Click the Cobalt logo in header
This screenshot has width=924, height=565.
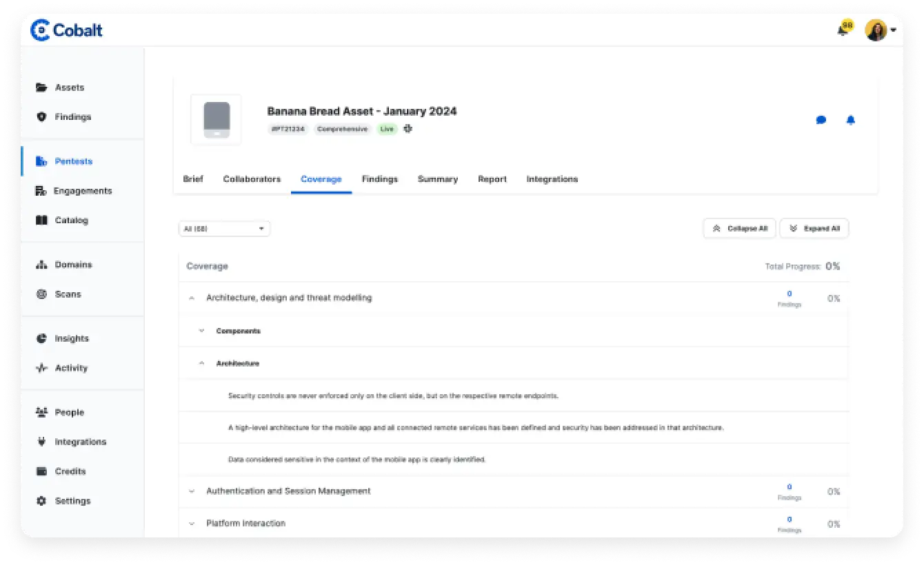pos(67,30)
